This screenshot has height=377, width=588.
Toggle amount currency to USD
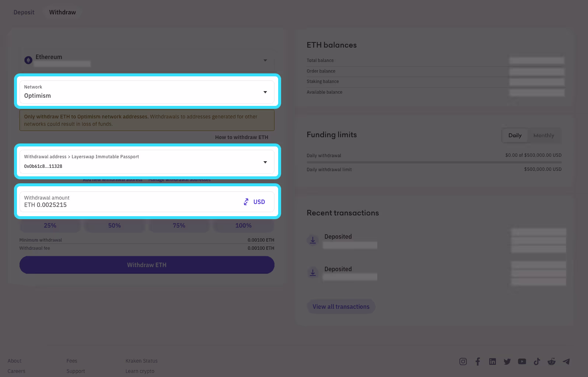tap(259, 202)
